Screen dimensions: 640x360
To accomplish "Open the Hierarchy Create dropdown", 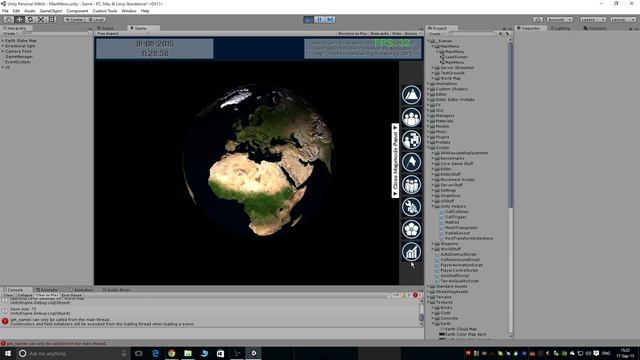I will 10,33.
